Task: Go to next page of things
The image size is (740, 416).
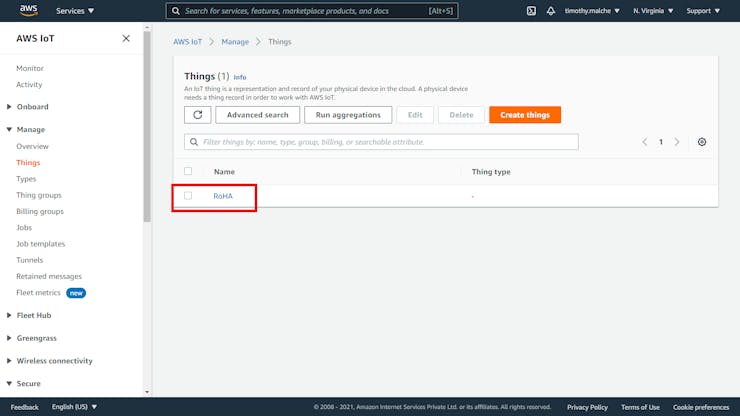Action: (x=677, y=142)
